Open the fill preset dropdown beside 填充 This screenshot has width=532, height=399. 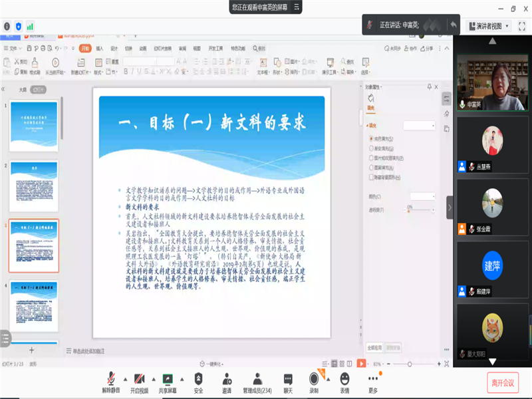point(419,125)
